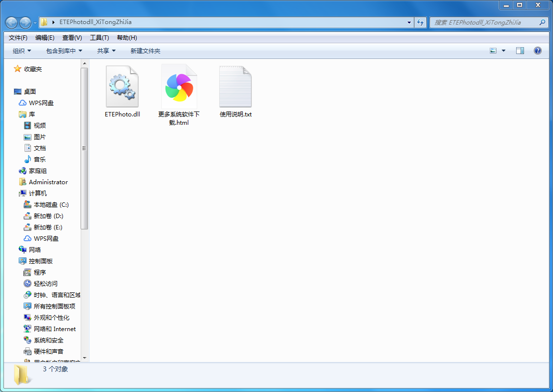Toggle the preview pane icon
553x392 pixels.
pyautogui.click(x=520, y=51)
